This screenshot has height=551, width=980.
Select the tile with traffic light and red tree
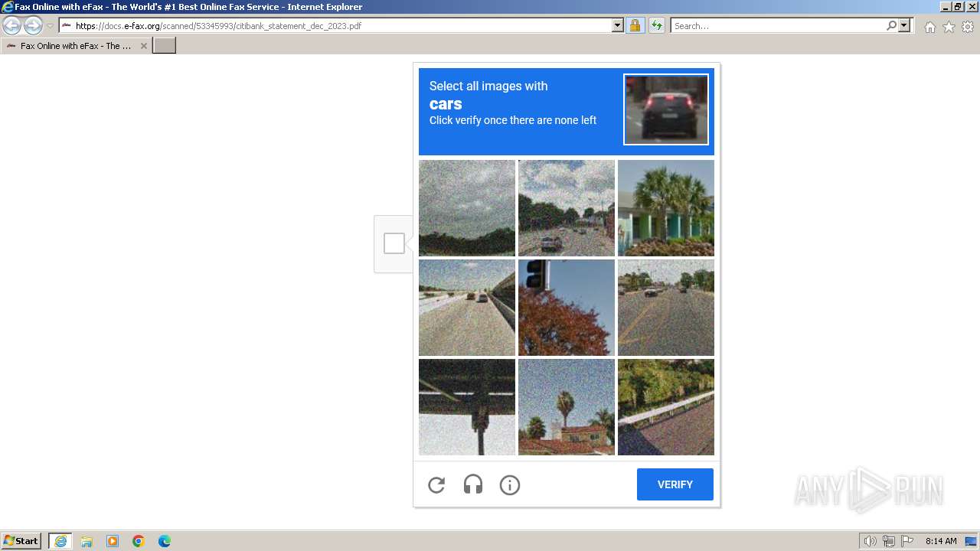tap(567, 308)
